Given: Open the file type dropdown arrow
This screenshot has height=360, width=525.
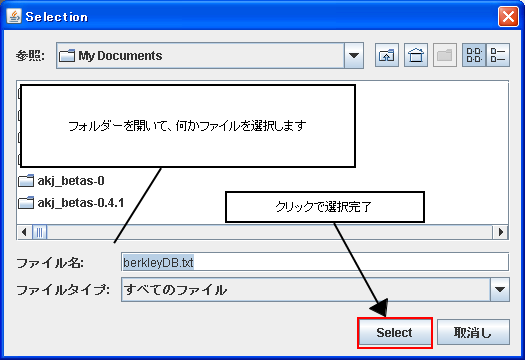Looking at the screenshot, I should click(500, 289).
